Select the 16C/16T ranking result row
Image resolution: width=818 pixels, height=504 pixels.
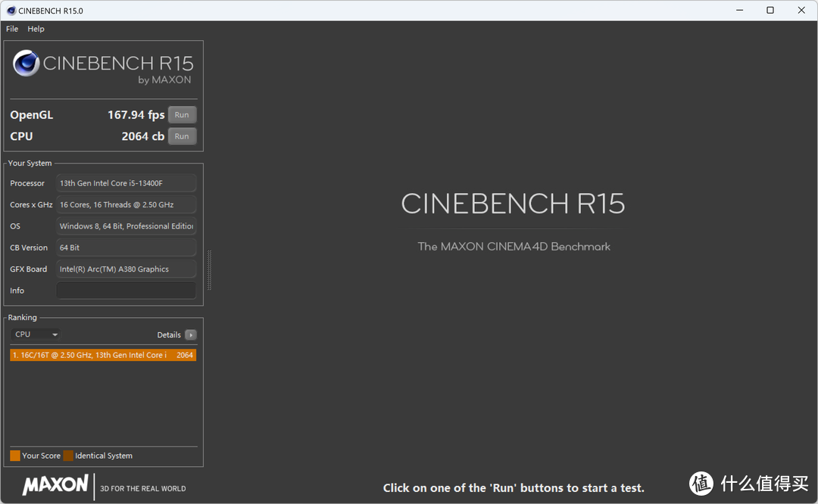[103, 355]
